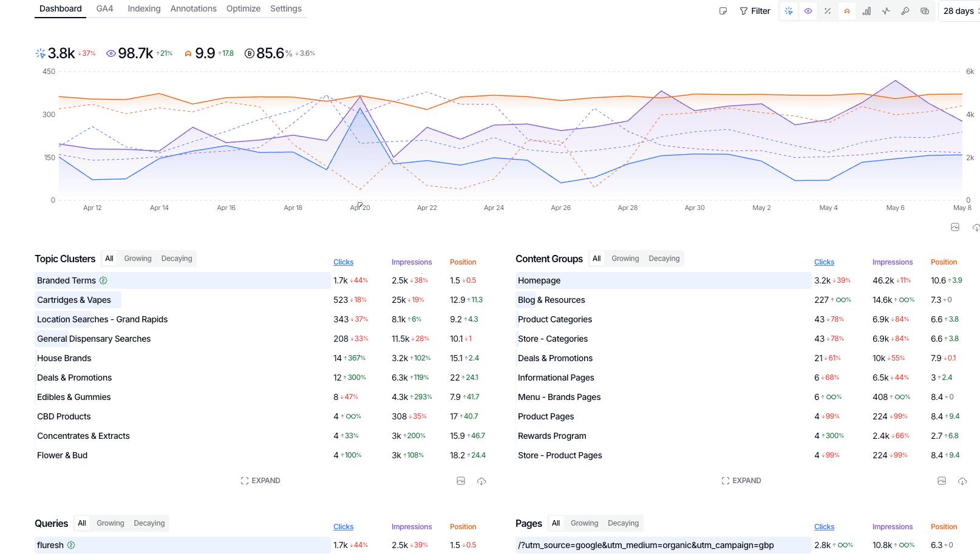Screen dimensions: 980x556
Task: Click the 3.8k clicks summary metric
Action: [66, 53]
